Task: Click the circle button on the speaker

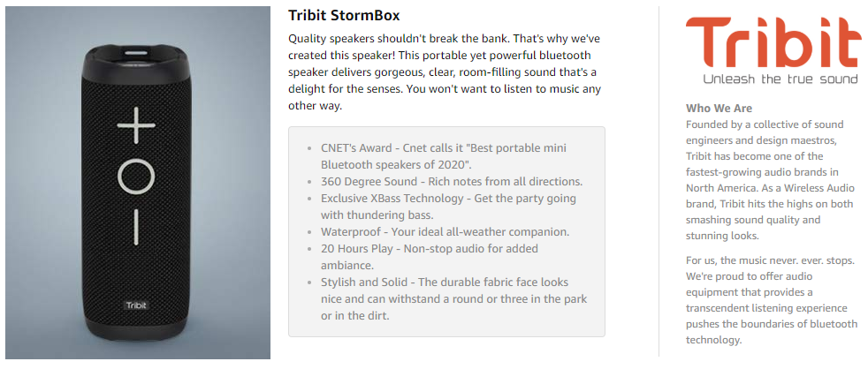Action: click(136, 177)
